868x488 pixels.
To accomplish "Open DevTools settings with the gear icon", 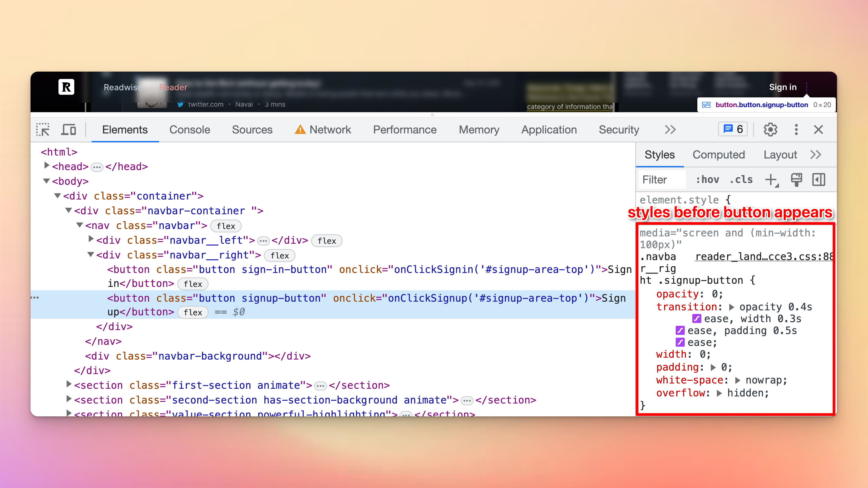I will click(770, 129).
